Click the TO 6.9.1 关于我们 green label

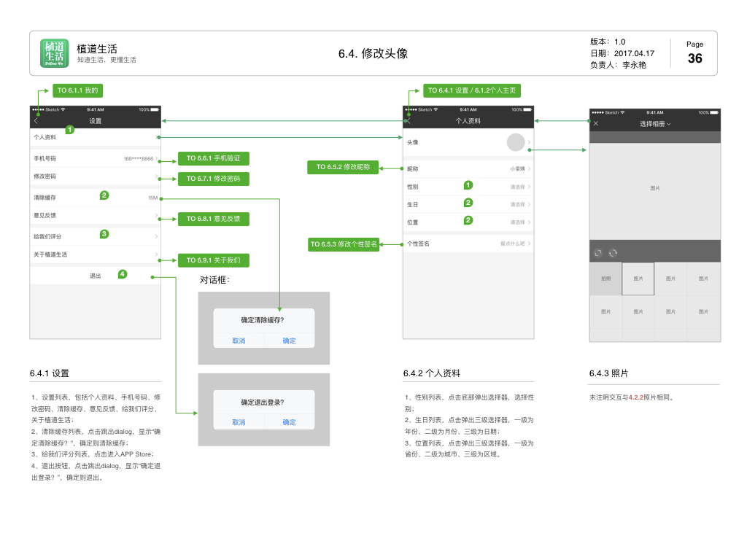[214, 260]
